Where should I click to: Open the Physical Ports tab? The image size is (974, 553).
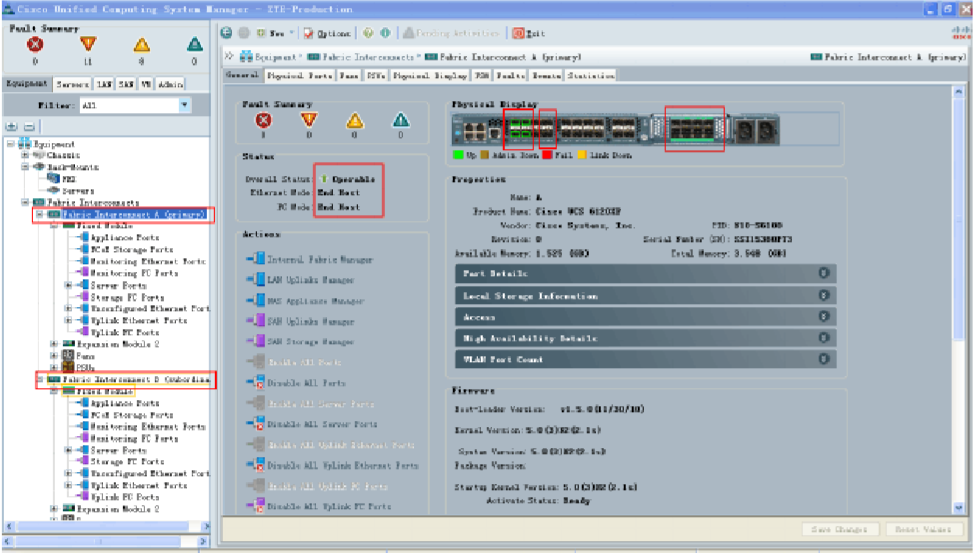click(299, 75)
